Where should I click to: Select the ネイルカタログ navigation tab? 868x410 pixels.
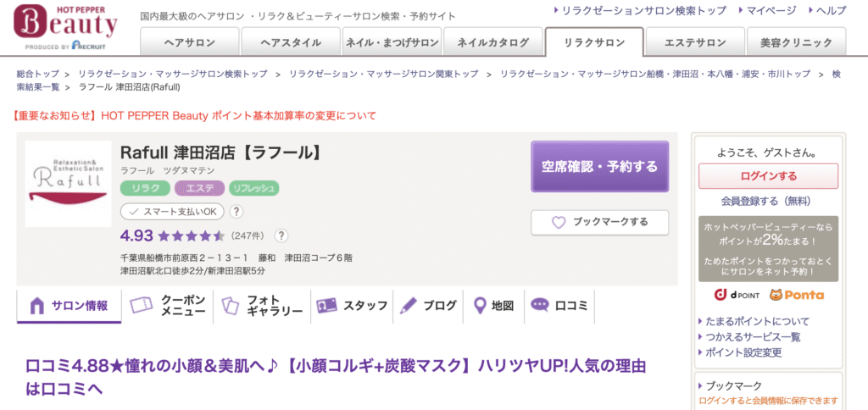tap(492, 42)
